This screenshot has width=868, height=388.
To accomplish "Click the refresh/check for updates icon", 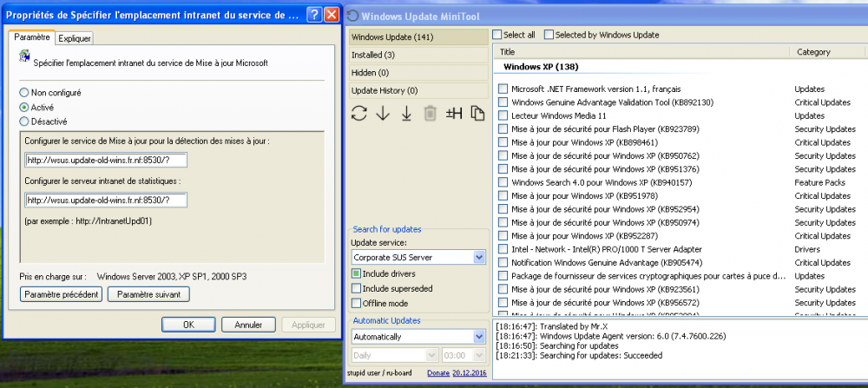I will pos(359,114).
